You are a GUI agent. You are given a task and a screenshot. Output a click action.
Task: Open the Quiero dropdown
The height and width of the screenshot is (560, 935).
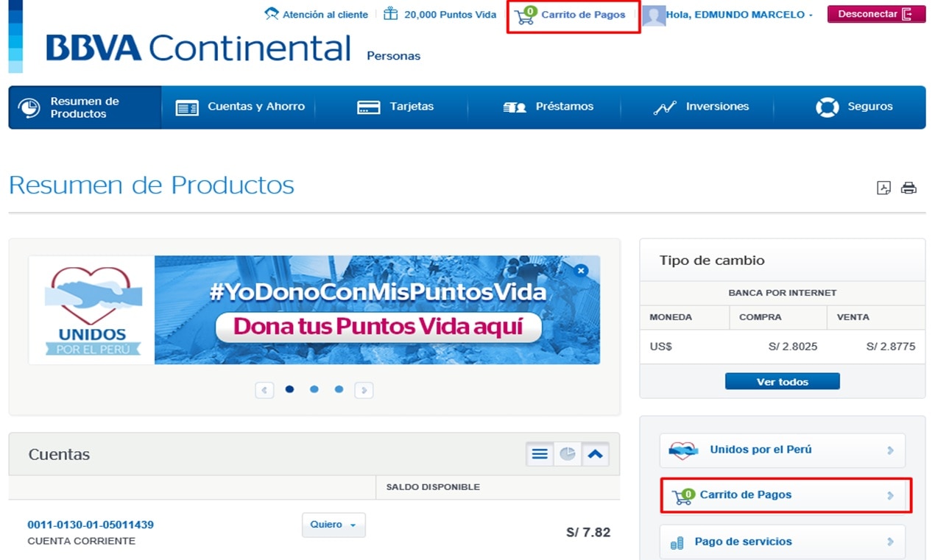click(334, 525)
